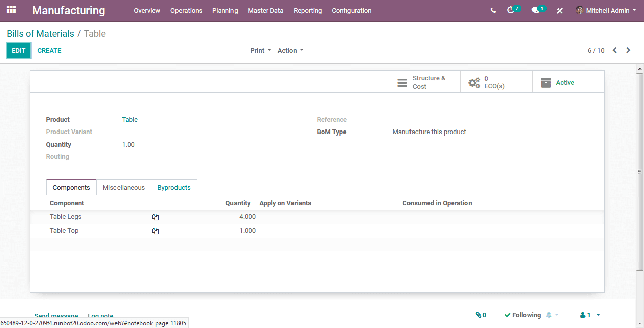Click scrollbar up arrow
The width and height of the screenshot is (644, 328).
[639, 68]
